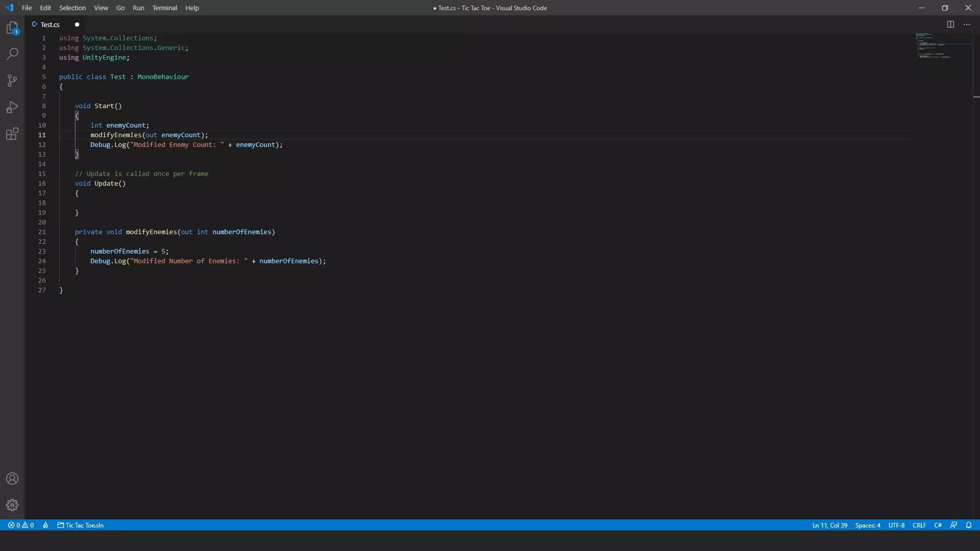Click the Spaces: 4 indentation setting
Image resolution: width=980 pixels, height=551 pixels.
pyautogui.click(x=868, y=525)
